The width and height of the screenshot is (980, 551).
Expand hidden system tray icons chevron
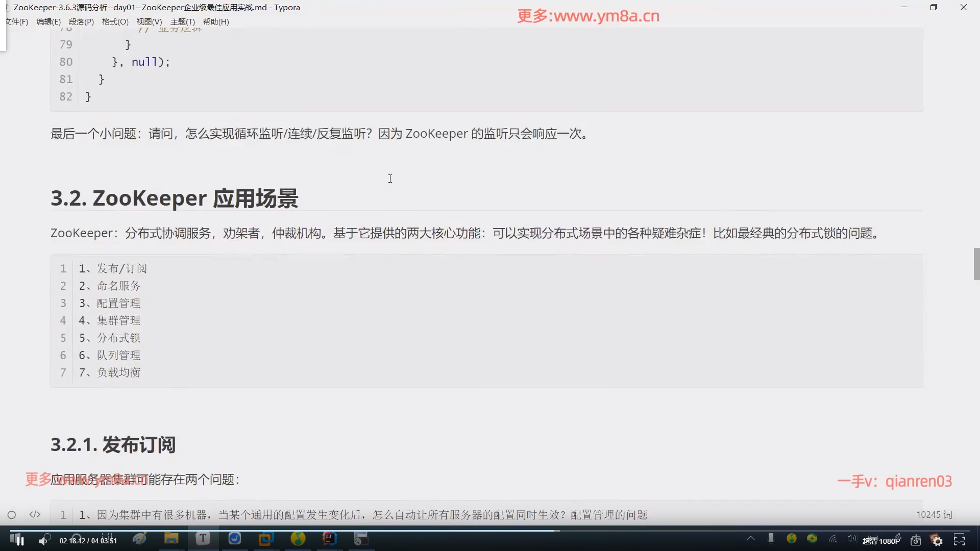[x=750, y=538]
